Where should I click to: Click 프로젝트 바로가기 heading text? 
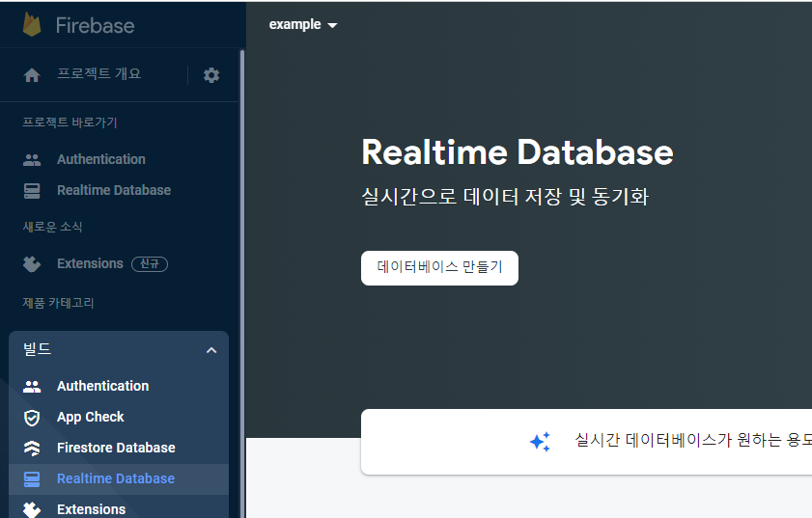pyautogui.click(x=70, y=123)
